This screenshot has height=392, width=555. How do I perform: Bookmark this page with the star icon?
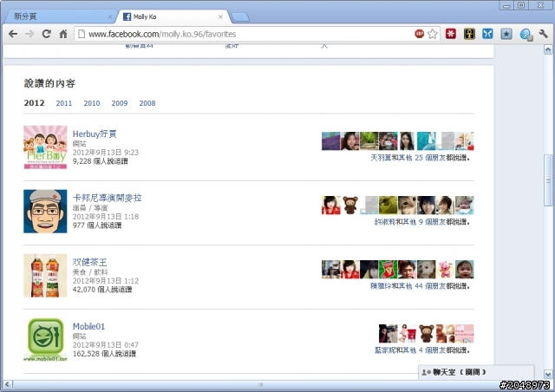click(432, 34)
